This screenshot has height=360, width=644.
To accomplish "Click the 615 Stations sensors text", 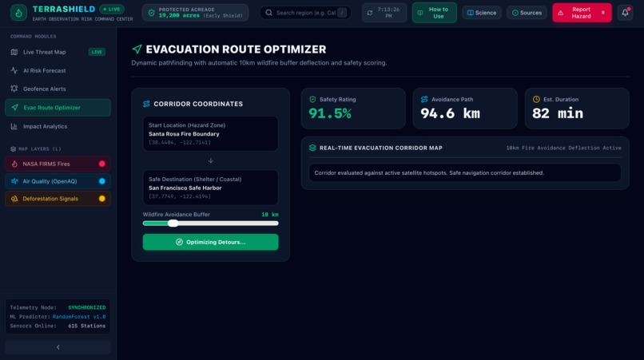I will 86,326.
